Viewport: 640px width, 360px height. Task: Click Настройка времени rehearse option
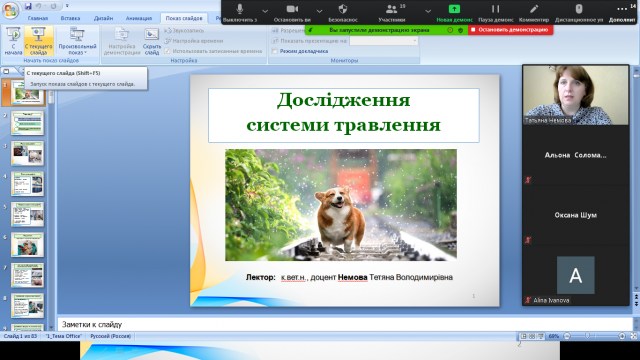pyautogui.click(x=194, y=41)
